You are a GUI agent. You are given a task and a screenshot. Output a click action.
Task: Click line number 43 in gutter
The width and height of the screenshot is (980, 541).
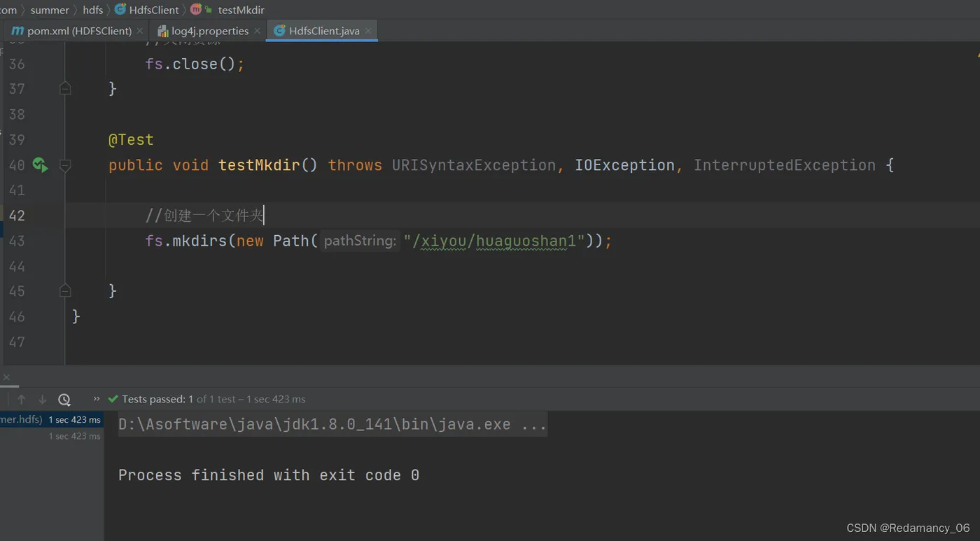17,241
